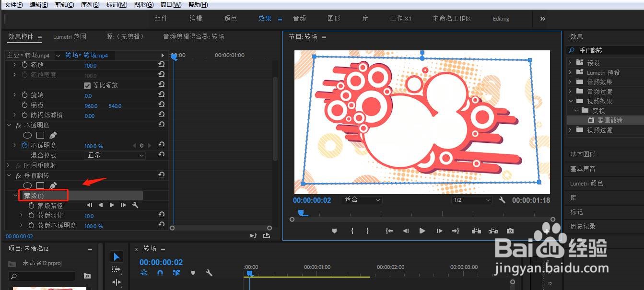Track selected mask forward one frame

tap(123, 205)
